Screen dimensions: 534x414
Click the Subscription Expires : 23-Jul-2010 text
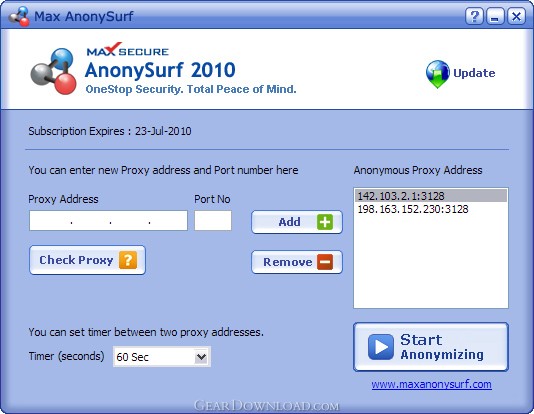pyautogui.click(x=110, y=131)
